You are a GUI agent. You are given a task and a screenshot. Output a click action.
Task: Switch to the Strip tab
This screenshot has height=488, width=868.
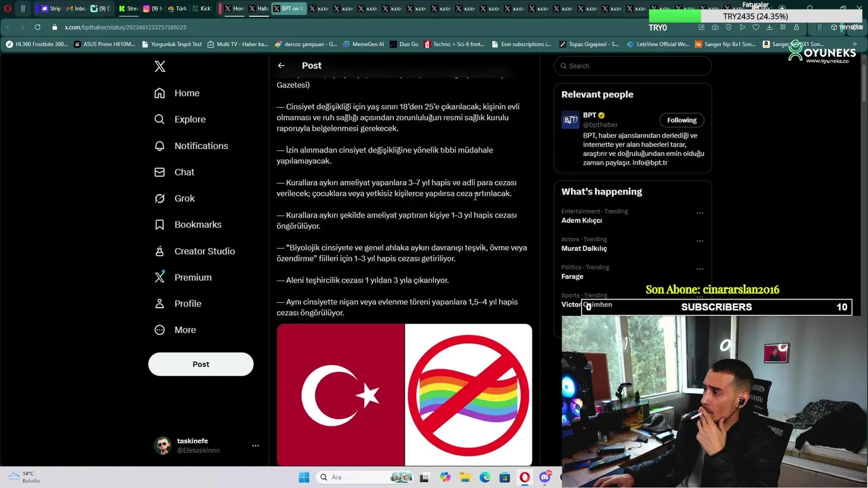[50, 9]
